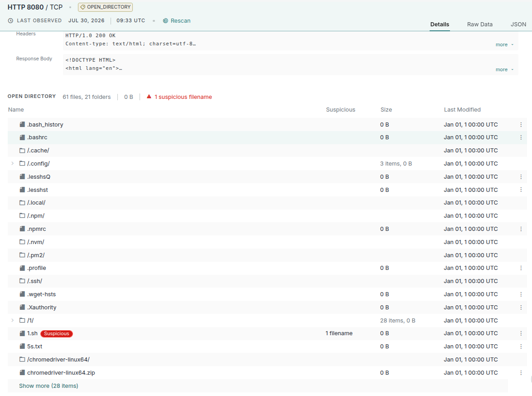Screen dimensions: 532x396
Task: Click the warning triangle suspicious icon
Action: 149,97
